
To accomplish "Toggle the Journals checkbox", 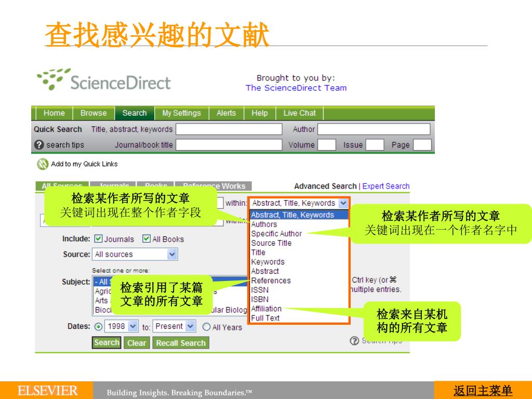I will point(98,238).
